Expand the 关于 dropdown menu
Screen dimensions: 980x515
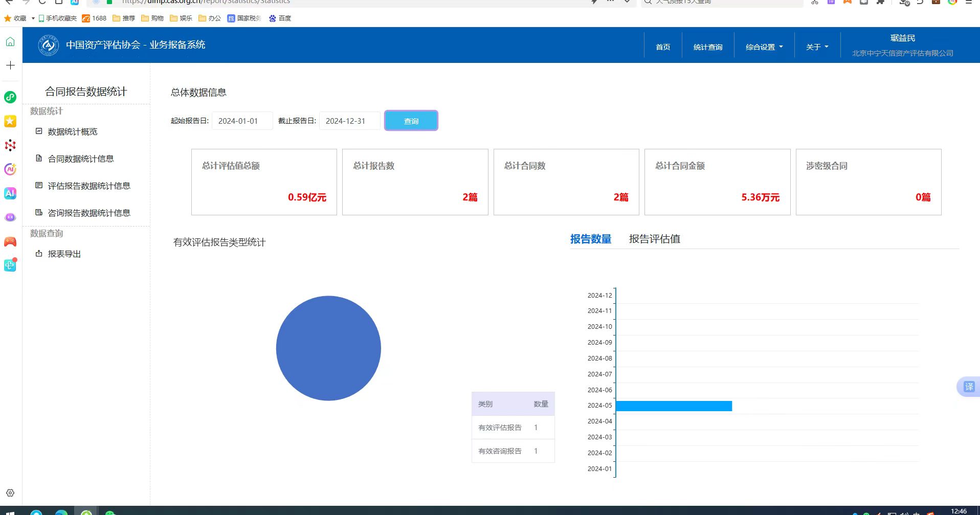(817, 47)
